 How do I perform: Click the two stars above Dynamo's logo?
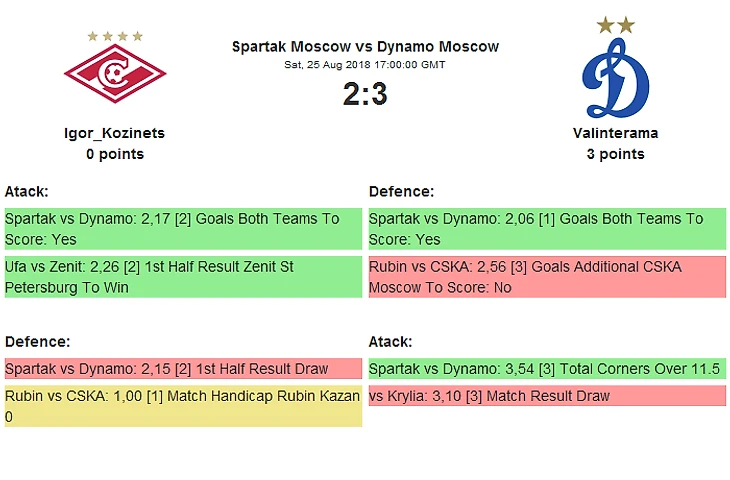(x=615, y=24)
